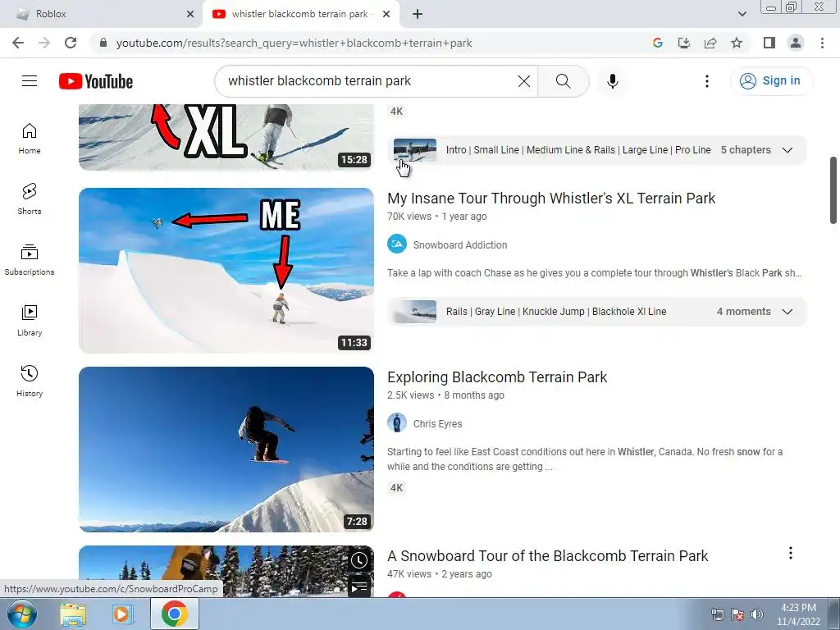Close the whistler blackcomb terrain park tab
Image resolution: width=840 pixels, height=630 pixels.
(386, 15)
